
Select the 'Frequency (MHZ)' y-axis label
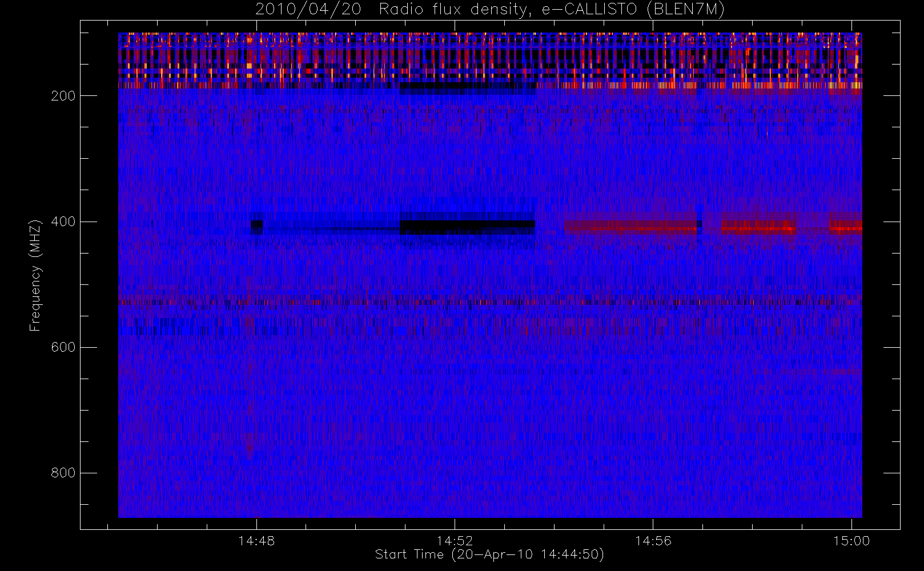pos(35,275)
